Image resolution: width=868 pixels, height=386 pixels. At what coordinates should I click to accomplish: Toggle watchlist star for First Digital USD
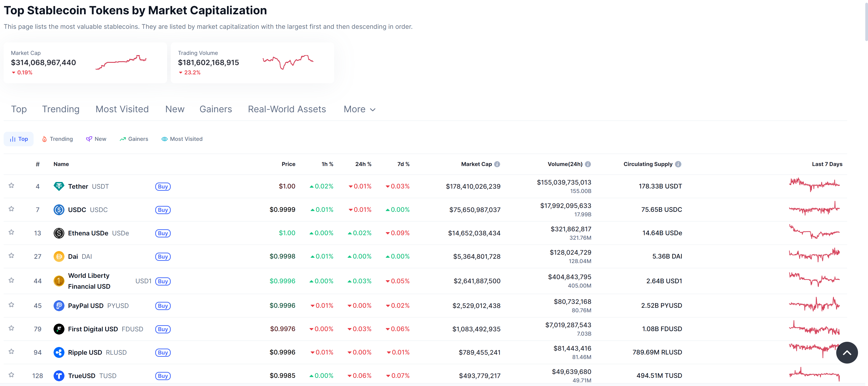pyautogui.click(x=11, y=328)
